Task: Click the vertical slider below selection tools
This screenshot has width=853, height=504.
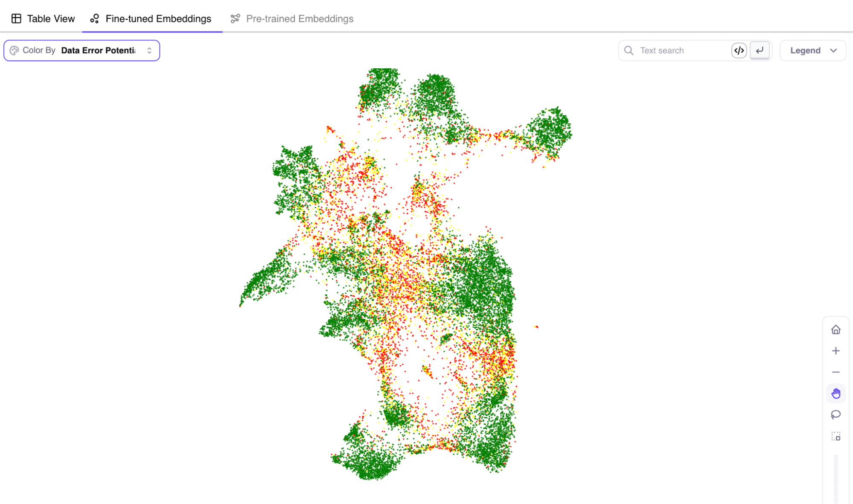Action: click(836, 479)
